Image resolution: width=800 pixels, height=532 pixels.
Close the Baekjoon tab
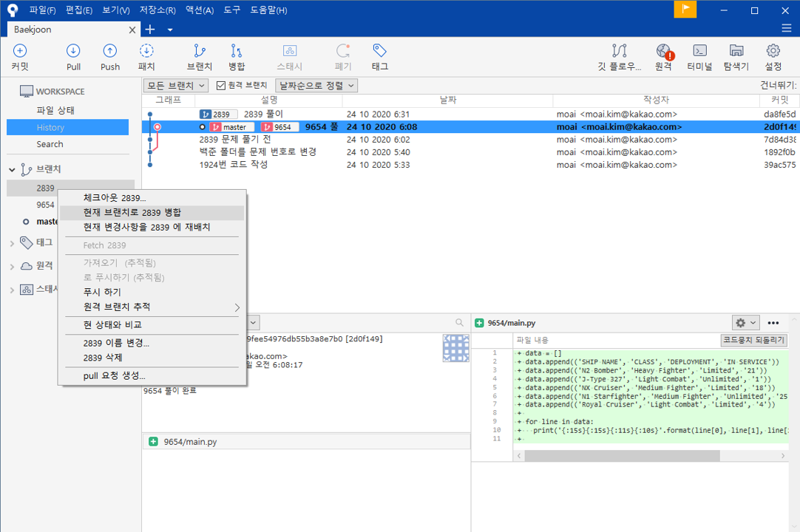[132, 30]
